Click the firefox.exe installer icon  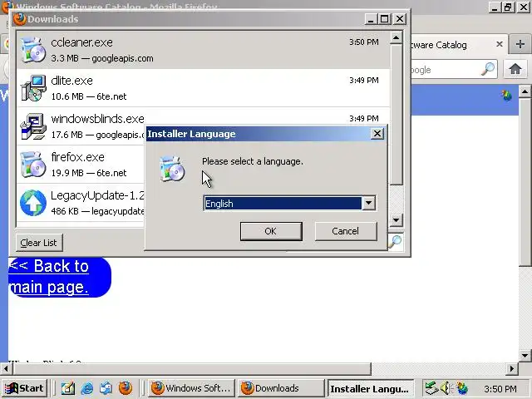tap(33, 165)
